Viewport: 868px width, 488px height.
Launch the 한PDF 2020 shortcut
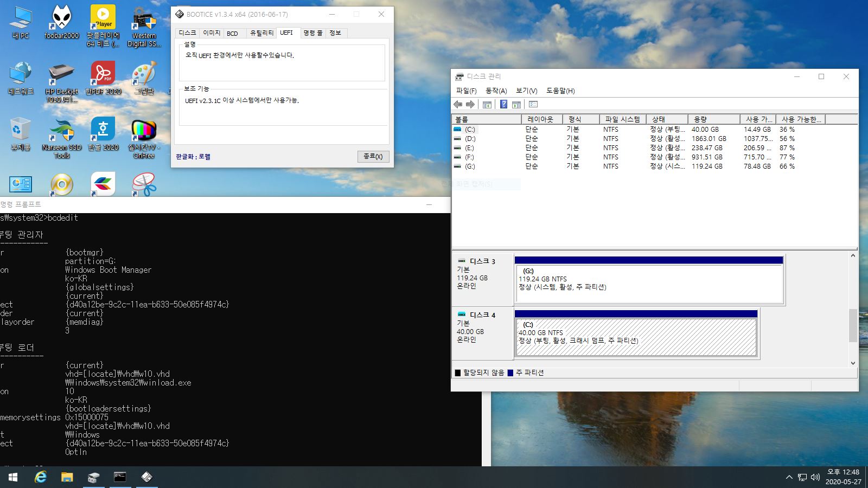coord(103,79)
